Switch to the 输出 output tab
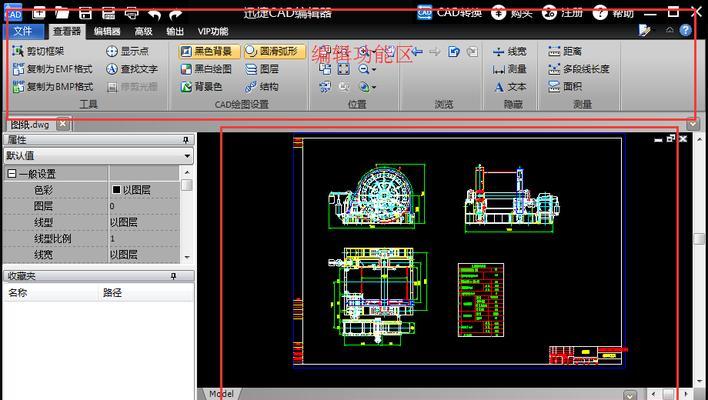708x400 pixels. coord(175,32)
